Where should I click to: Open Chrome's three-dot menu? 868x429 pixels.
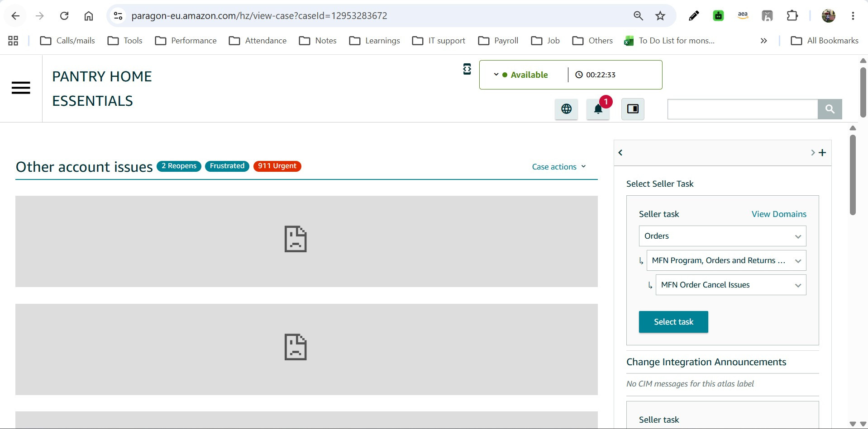(x=853, y=16)
